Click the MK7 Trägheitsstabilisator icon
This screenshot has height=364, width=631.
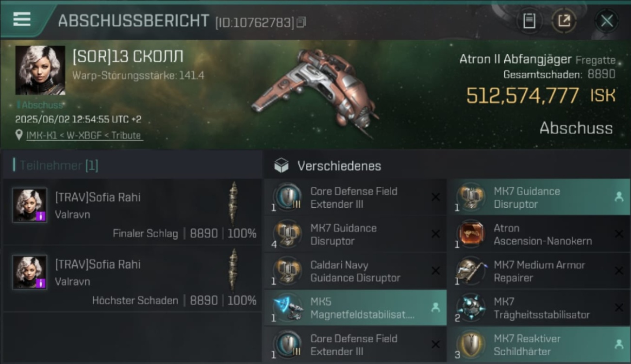pos(471,308)
